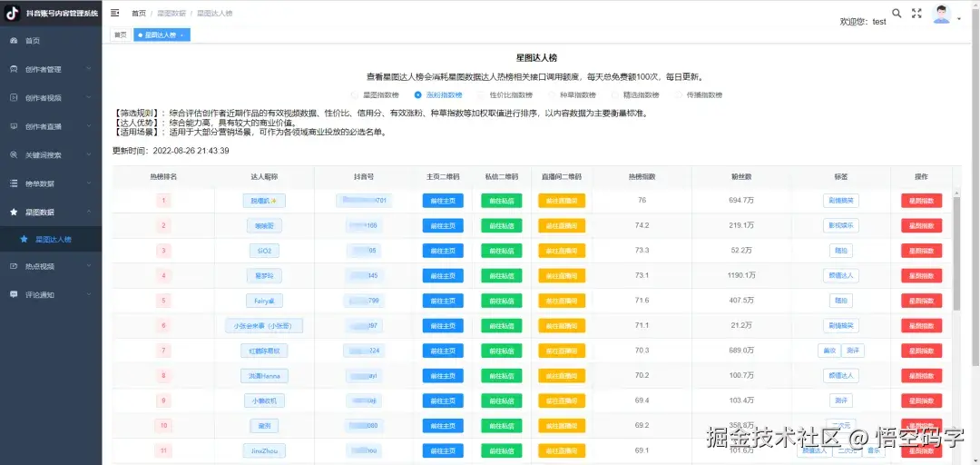Collapse the 星图数据 menu chevron
980x465 pixels.
[x=89, y=213]
